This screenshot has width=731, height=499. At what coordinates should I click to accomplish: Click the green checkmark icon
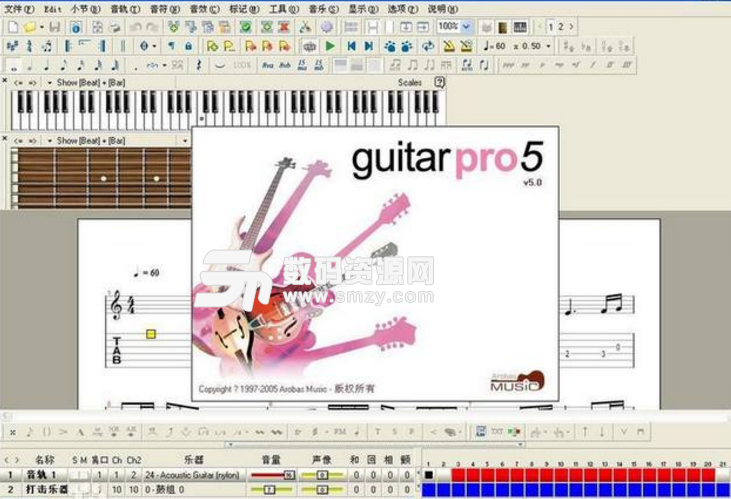246,27
